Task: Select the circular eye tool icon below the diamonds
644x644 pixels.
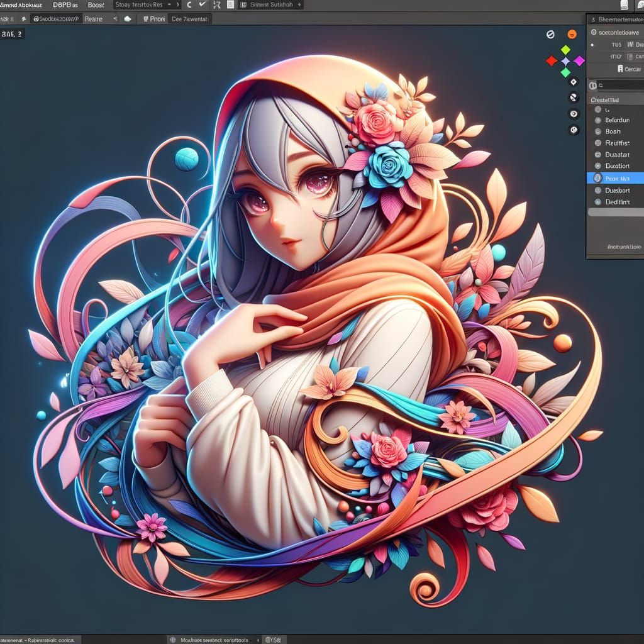Action: 574,114
